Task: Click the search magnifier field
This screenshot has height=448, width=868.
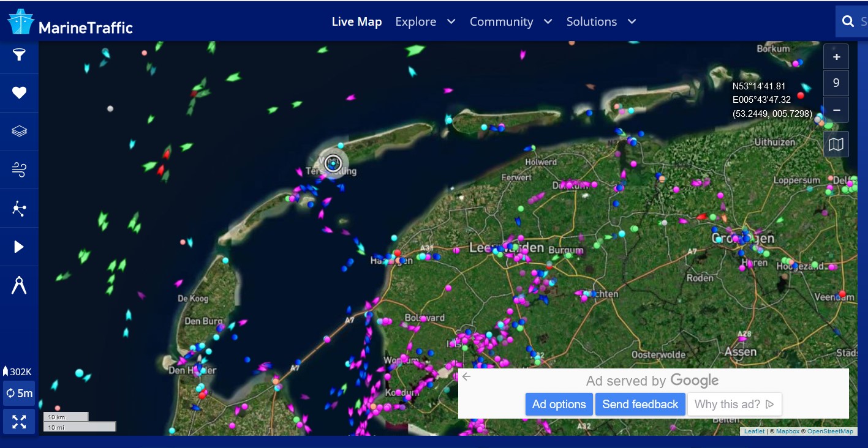Action: tap(851, 21)
